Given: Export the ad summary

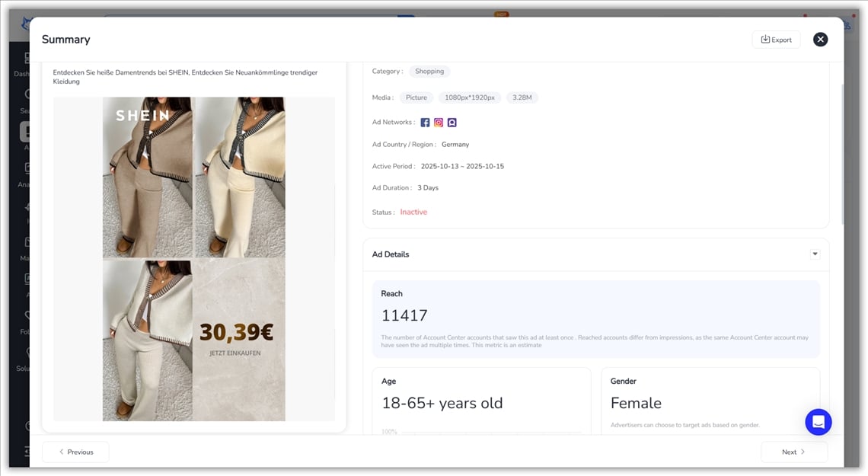Looking at the screenshot, I should pos(776,40).
